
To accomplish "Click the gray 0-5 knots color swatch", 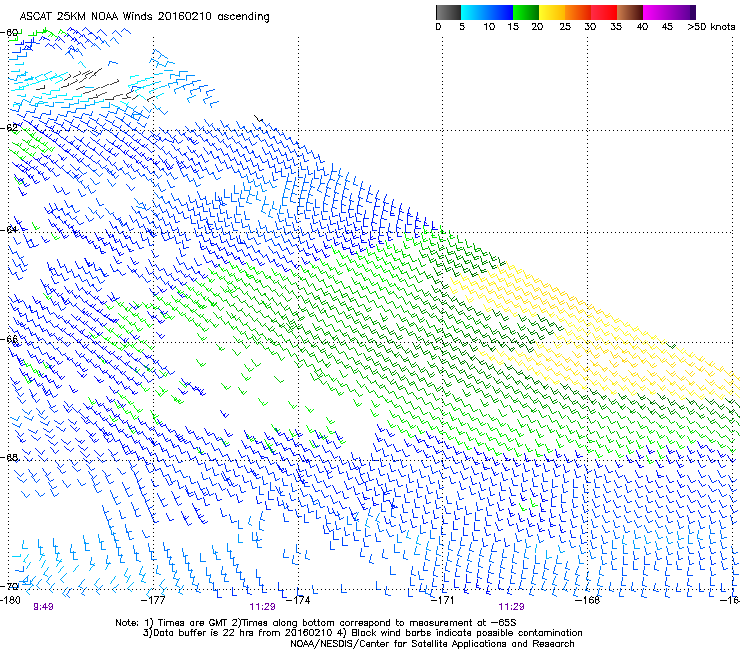I will 448,12.
